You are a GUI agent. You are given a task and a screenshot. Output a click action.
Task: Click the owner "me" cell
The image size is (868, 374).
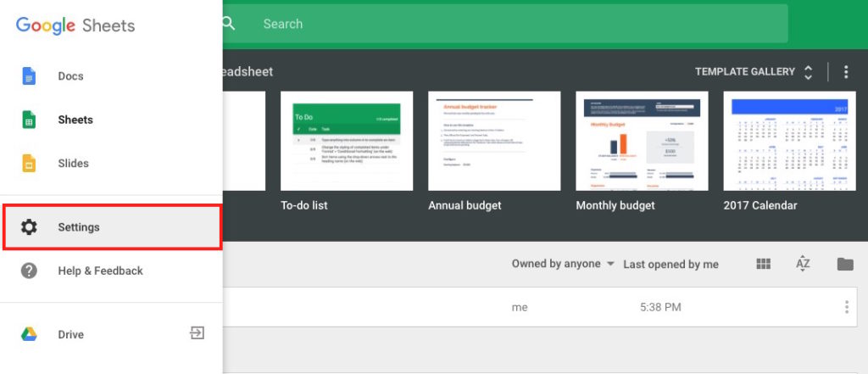[x=520, y=308]
